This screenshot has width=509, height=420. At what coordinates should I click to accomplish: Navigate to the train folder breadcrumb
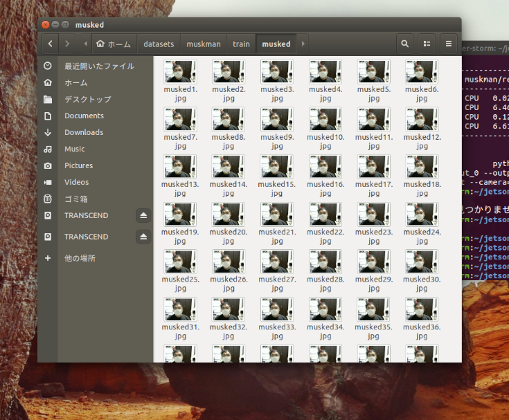click(241, 44)
